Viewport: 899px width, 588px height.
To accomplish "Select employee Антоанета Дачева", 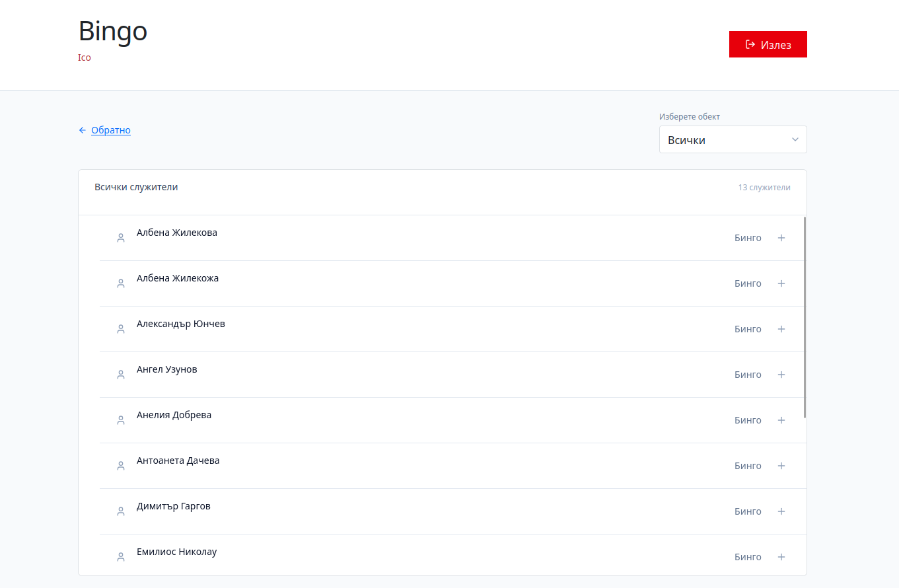I will [x=178, y=460].
